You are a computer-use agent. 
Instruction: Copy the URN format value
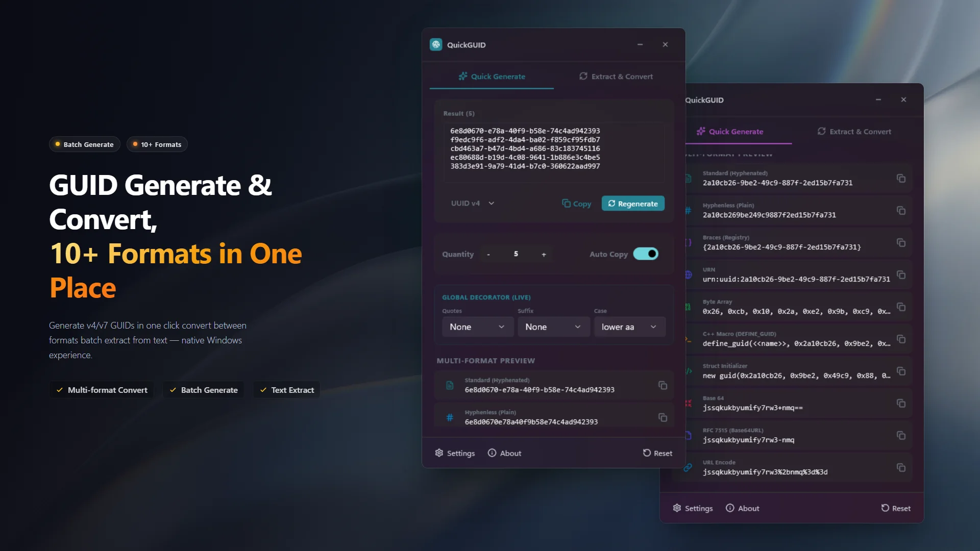[901, 275]
